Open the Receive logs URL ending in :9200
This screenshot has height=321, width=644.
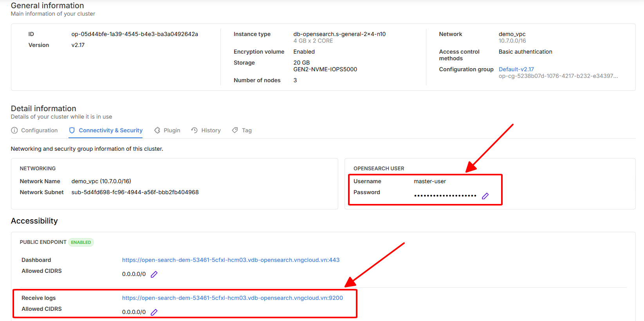[x=232, y=298]
